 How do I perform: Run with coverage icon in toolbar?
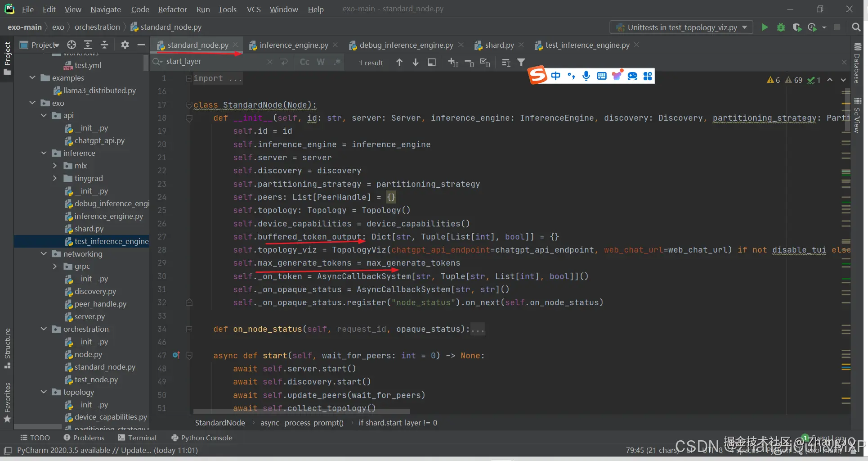coord(796,27)
